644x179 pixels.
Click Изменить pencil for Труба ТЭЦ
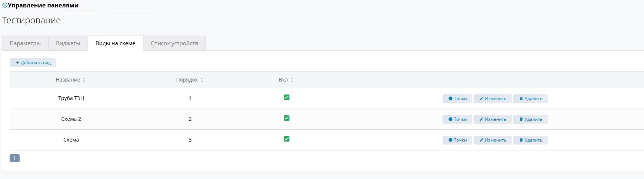pyautogui.click(x=493, y=99)
